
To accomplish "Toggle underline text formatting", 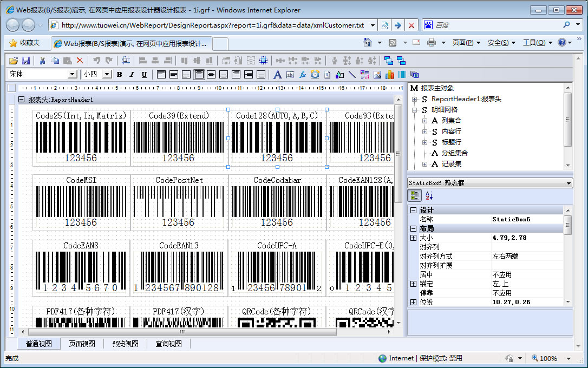I will click(x=144, y=75).
